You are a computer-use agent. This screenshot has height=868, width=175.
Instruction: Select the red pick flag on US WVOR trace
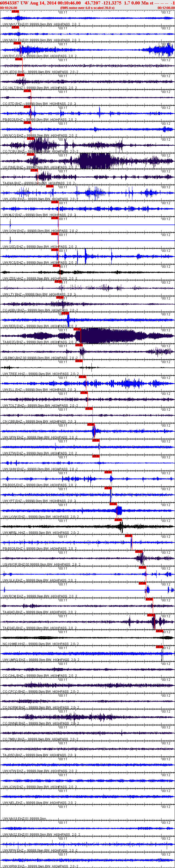pos(139,551)
